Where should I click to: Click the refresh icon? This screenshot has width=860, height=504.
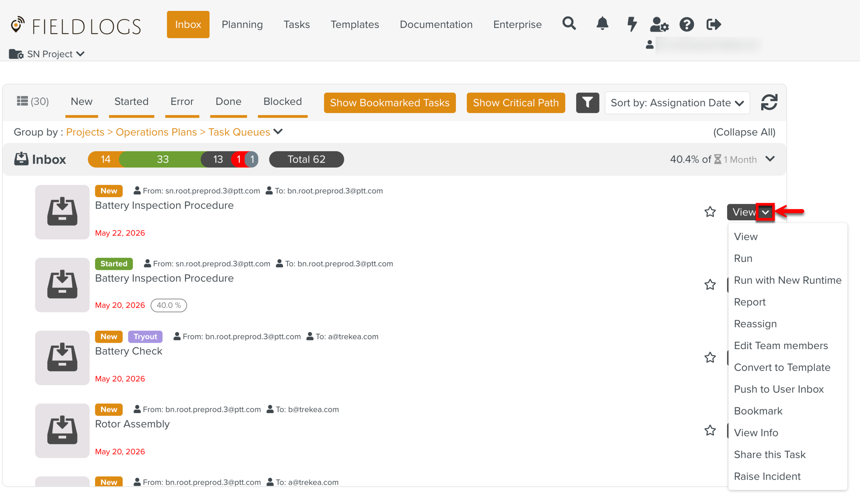[768, 102]
